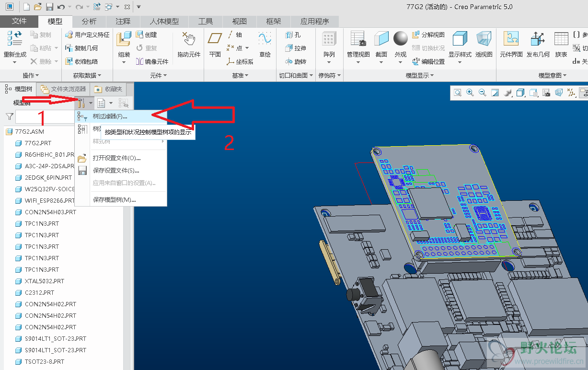This screenshot has width=588, height=370.
Task: Expand the 操作 (Operations) group dropdown
Action: pos(31,75)
